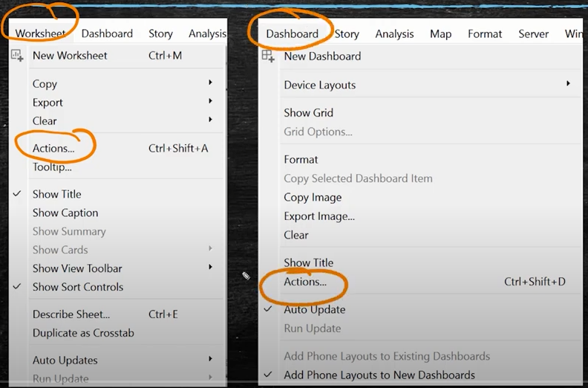
Task: Choose Actions... in Worksheet menu
Action: (53, 148)
